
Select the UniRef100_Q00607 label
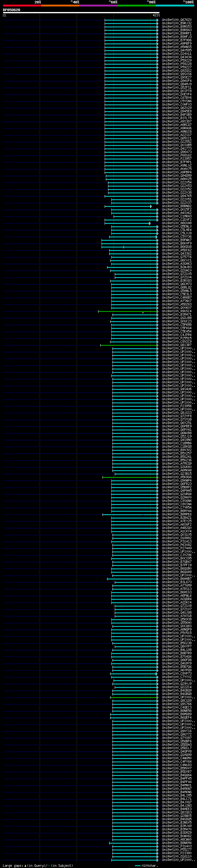[x=176, y=308]
